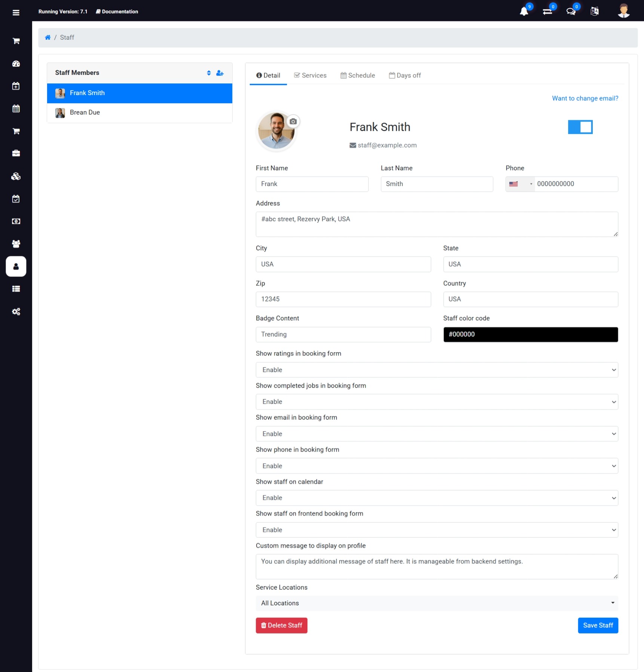
Task: Click the language translate icon
Action: [x=594, y=12]
